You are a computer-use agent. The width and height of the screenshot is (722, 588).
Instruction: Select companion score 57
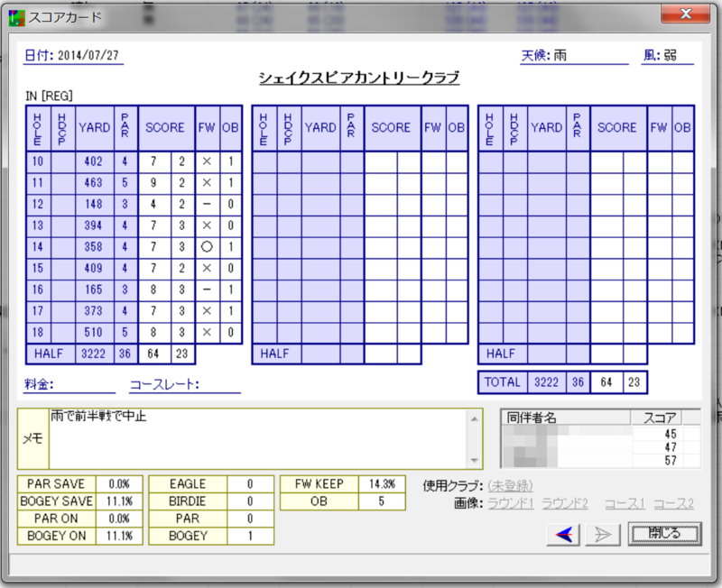(x=671, y=461)
